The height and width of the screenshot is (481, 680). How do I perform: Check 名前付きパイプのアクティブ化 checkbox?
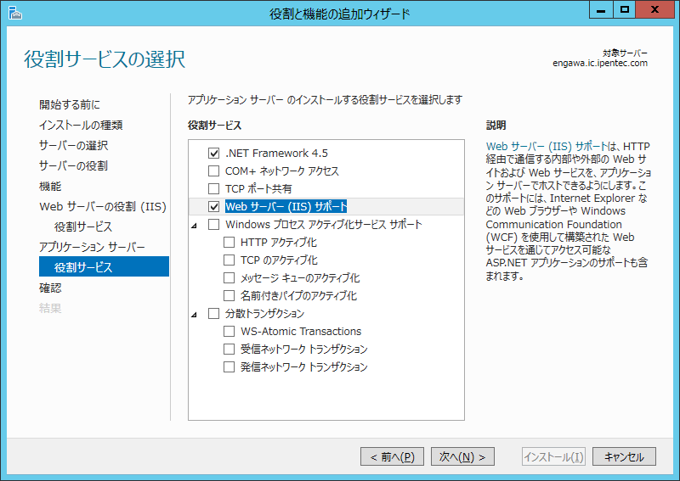pyautogui.click(x=229, y=295)
